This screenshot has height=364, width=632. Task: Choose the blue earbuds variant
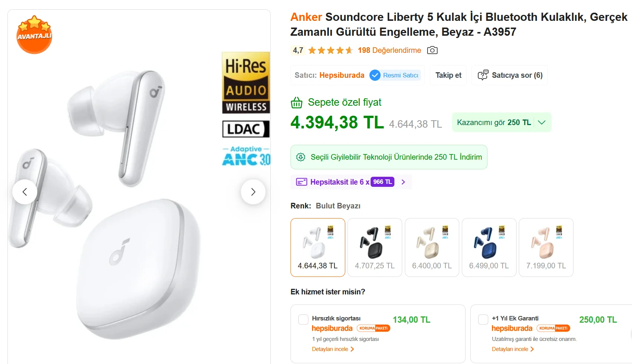[489, 248]
